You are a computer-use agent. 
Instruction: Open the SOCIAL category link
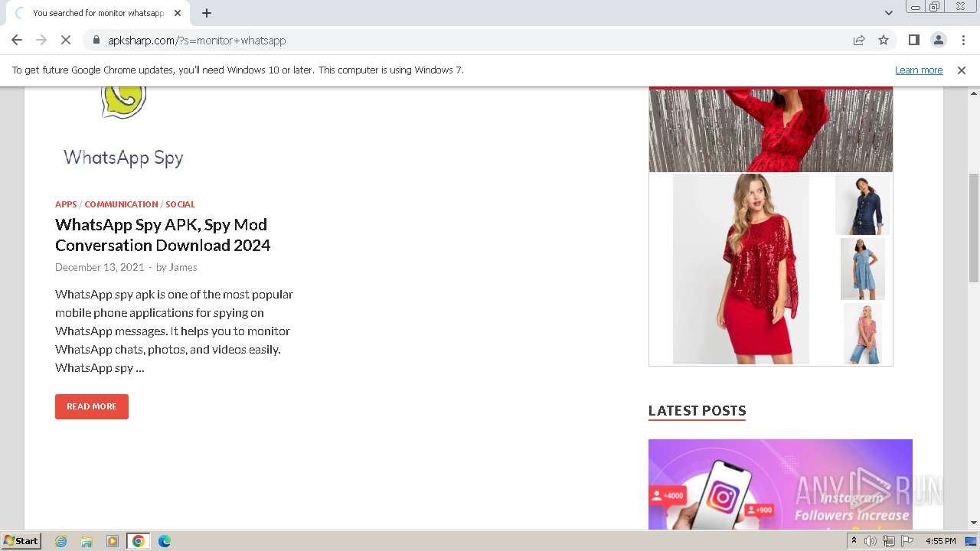point(180,204)
